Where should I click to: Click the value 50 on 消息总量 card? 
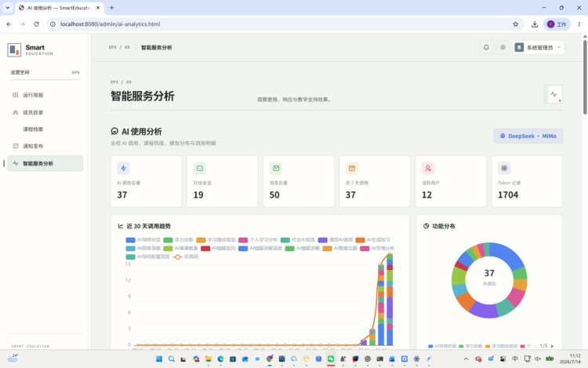pos(274,195)
